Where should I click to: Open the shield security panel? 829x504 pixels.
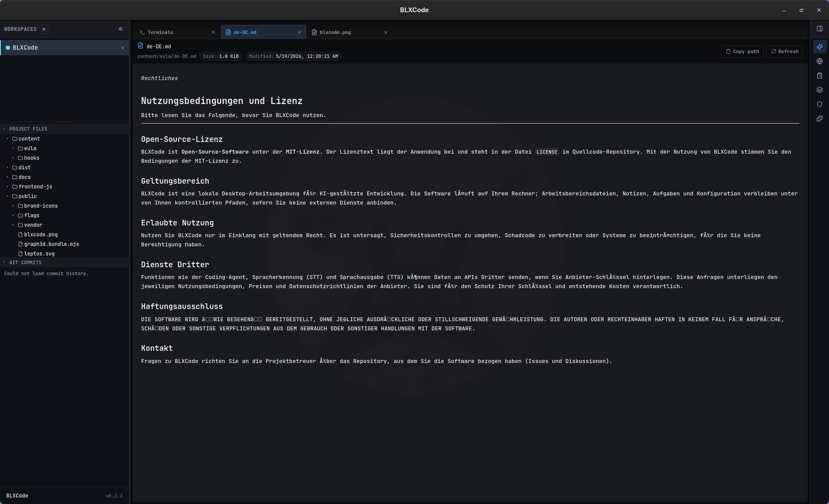[x=819, y=104]
